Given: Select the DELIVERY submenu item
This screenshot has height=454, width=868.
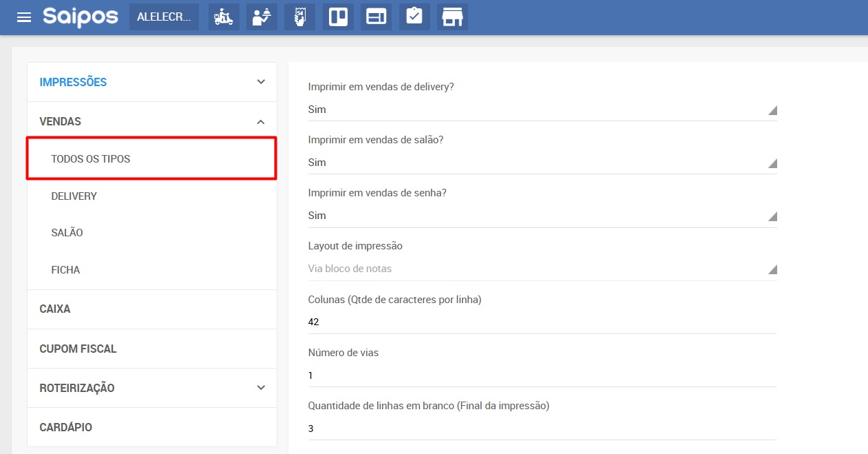Looking at the screenshot, I should [74, 196].
